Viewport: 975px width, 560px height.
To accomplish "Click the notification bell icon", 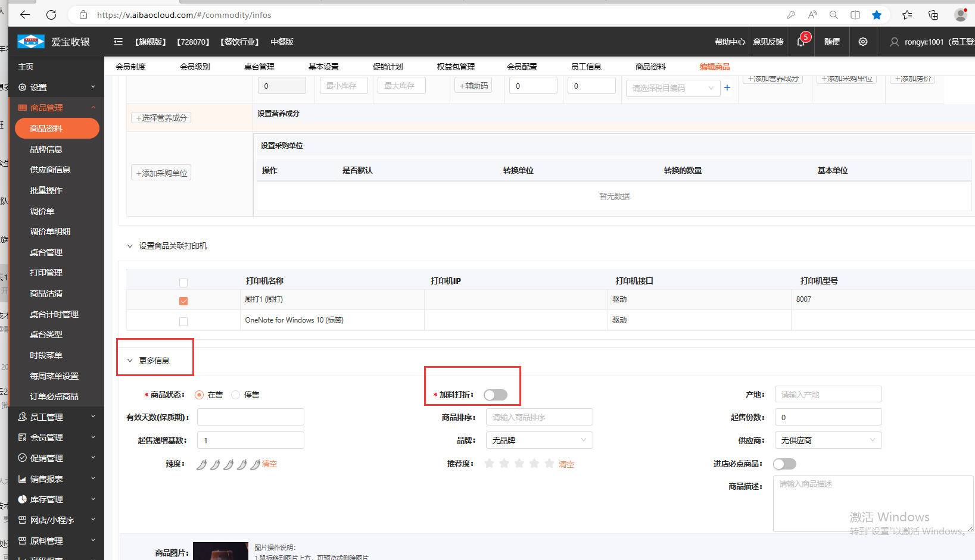I will pyautogui.click(x=800, y=42).
